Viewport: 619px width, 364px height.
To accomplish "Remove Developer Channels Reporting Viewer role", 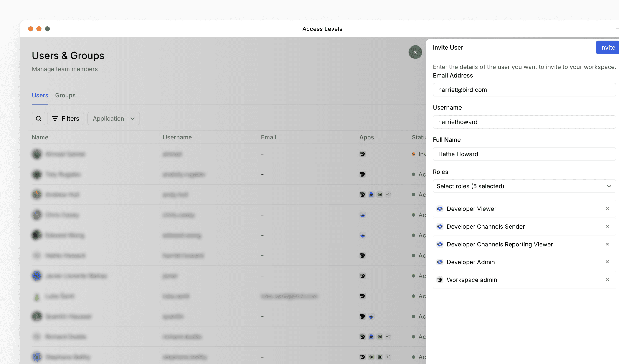I will point(607,244).
